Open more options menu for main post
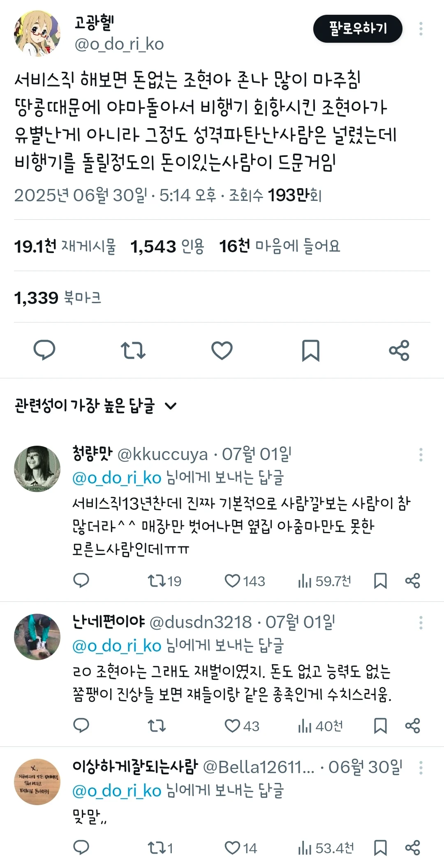This screenshot has height=868, width=444. point(421,29)
